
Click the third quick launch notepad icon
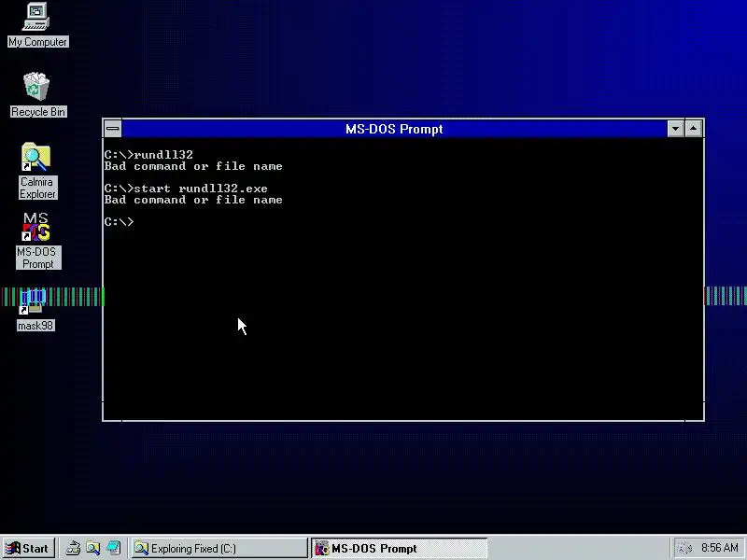pyautogui.click(x=113, y=548)
